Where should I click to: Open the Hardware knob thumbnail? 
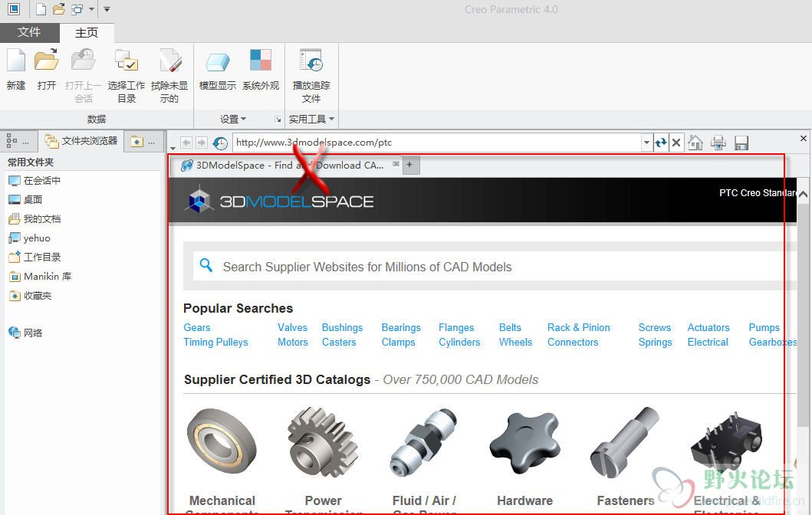coord(524,442)
